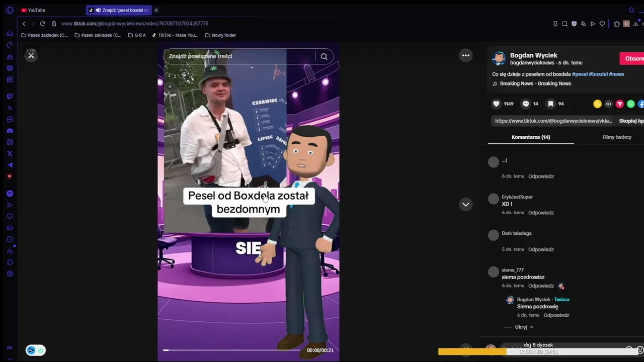Open sidebar Extensions cube icon
This screenshot has height=362, width=644.
tap(10, 262)
